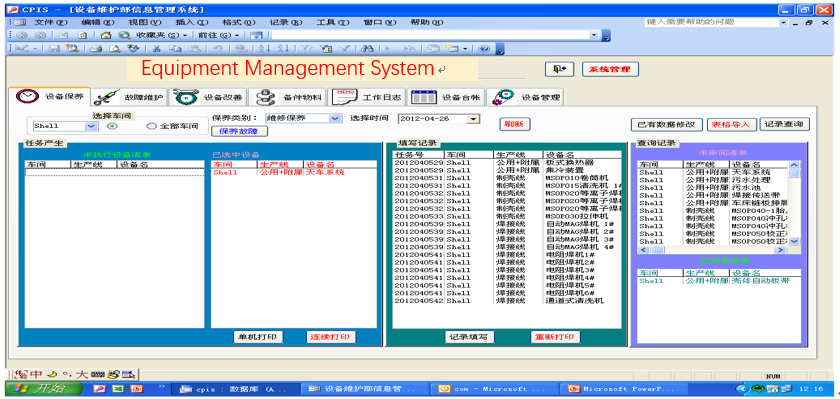Click the Print icon in the toolbar
840x399 pixels.
pyautogui.click(x=96, y=49)
